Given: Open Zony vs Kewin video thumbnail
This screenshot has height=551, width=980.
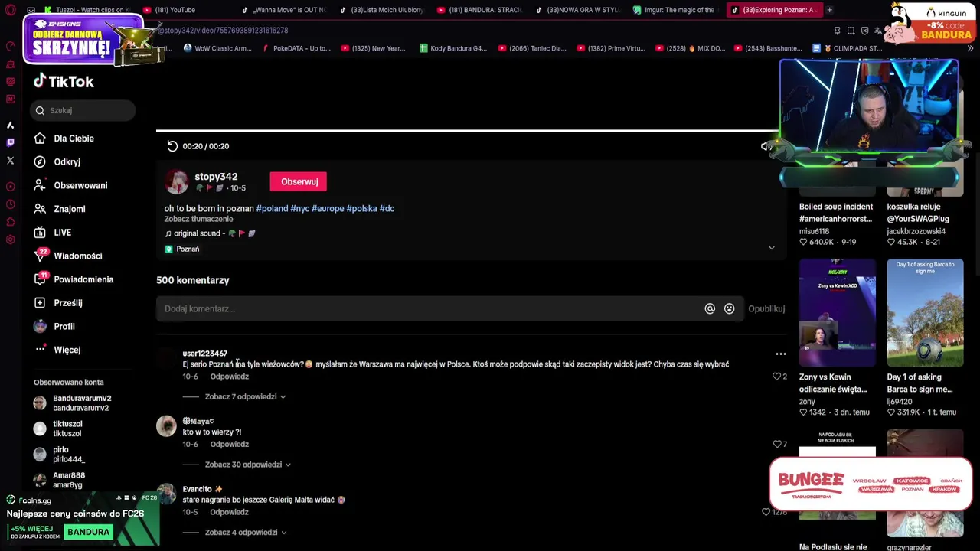Looking at the screenshot, I should point(837,313).
